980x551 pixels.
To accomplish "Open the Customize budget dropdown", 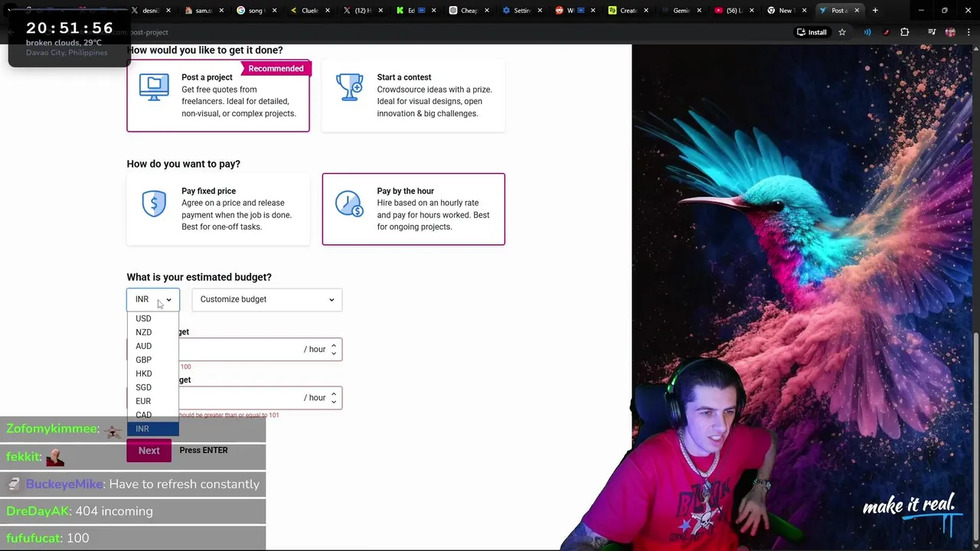I will (267, 299).
